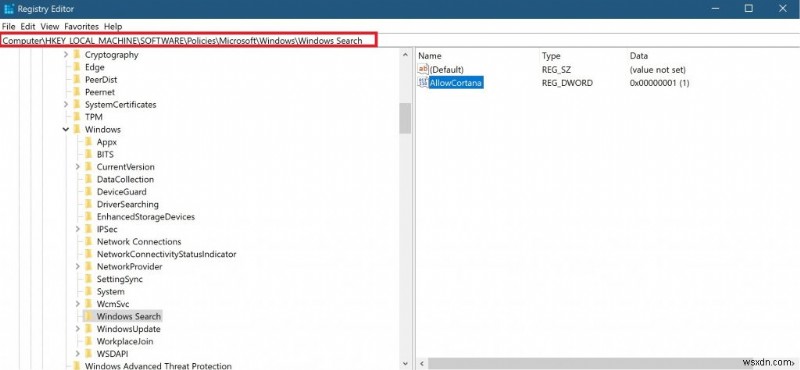Maximize the Registry Editor window
The width and height of the screenshot is (800, 370).
[748, 9]
